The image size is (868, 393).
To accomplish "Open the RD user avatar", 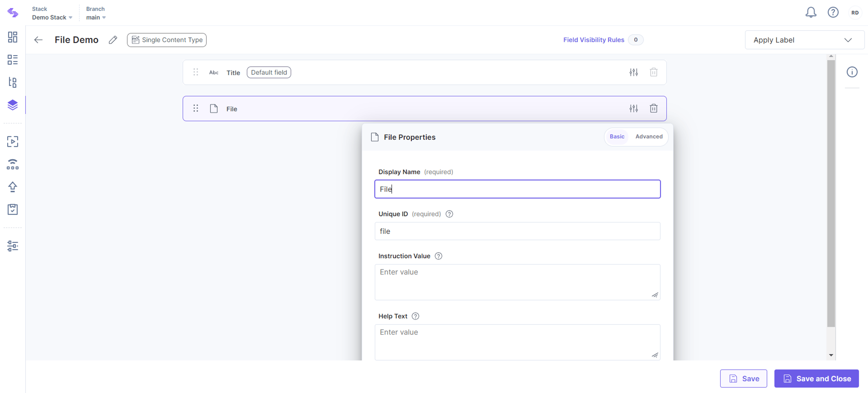I will [855, 12].
